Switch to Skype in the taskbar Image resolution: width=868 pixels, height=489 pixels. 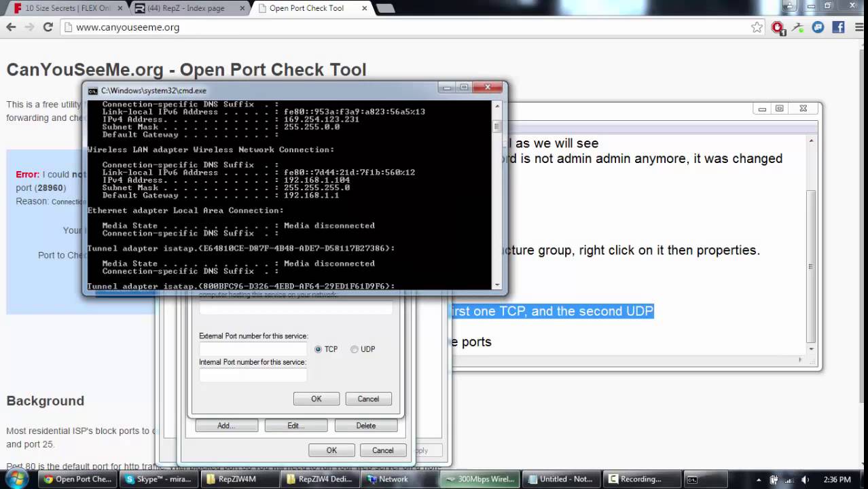[158, 479]
